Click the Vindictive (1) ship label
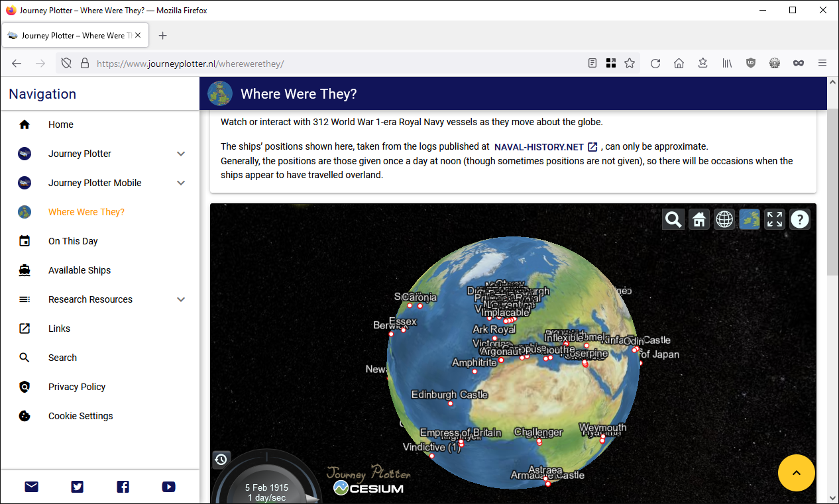Viewport: 839px width, 504px height. (x=431, y=448)
